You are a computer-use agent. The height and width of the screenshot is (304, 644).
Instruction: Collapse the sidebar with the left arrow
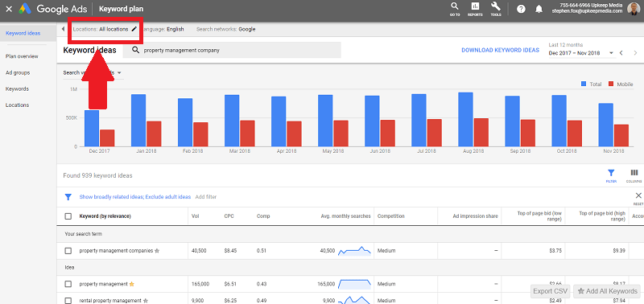pyautogui.click(x=64, y=29)
